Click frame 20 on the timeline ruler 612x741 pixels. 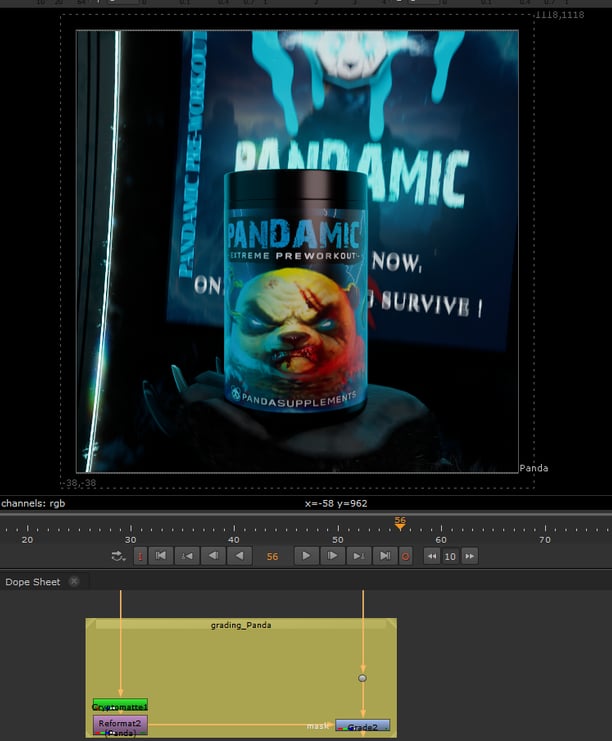coord(27,539)
